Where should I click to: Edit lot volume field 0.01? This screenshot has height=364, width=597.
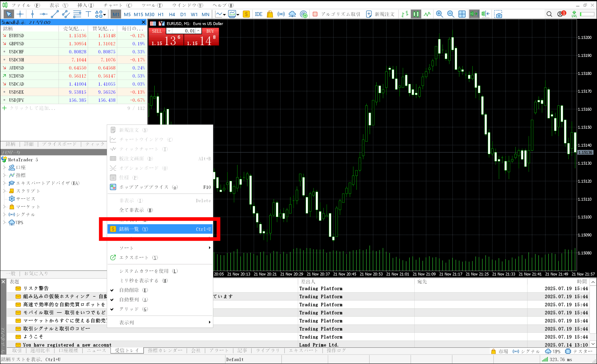(x=184, y=31)
